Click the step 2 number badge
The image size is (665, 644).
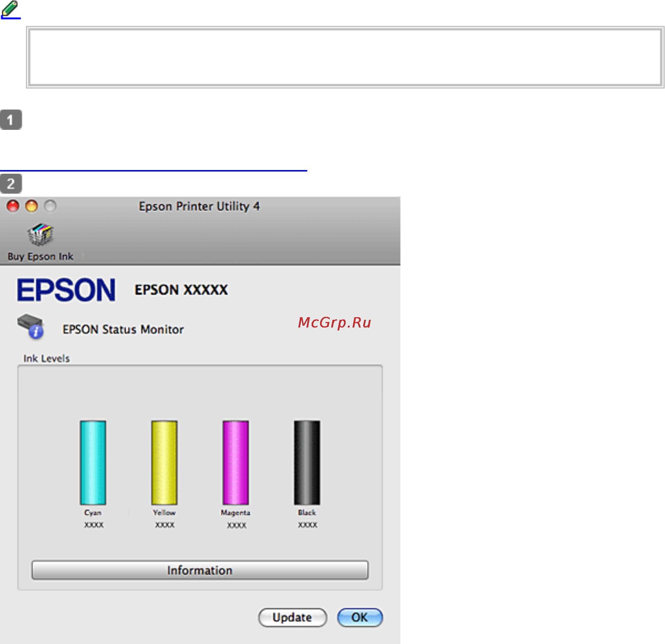coord(11,184)
